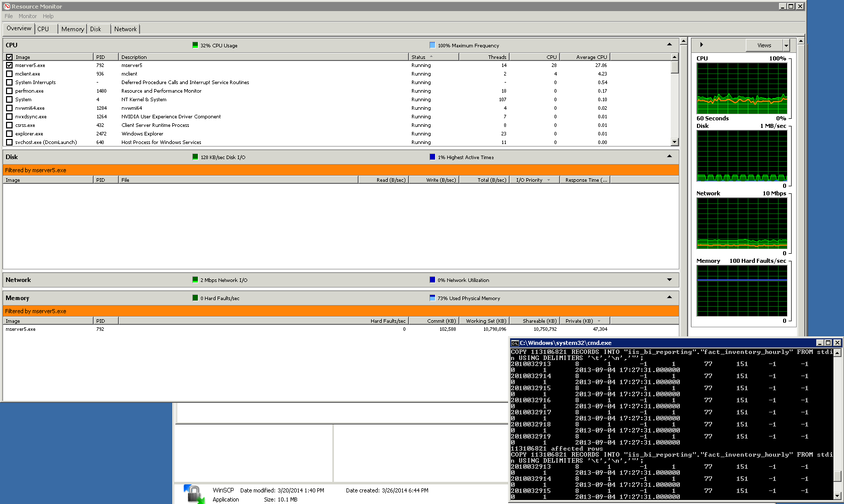This screenshot has width=844, height=504.
Task: Sort by the Average CPU column header
Action: [x=585, y=57]
